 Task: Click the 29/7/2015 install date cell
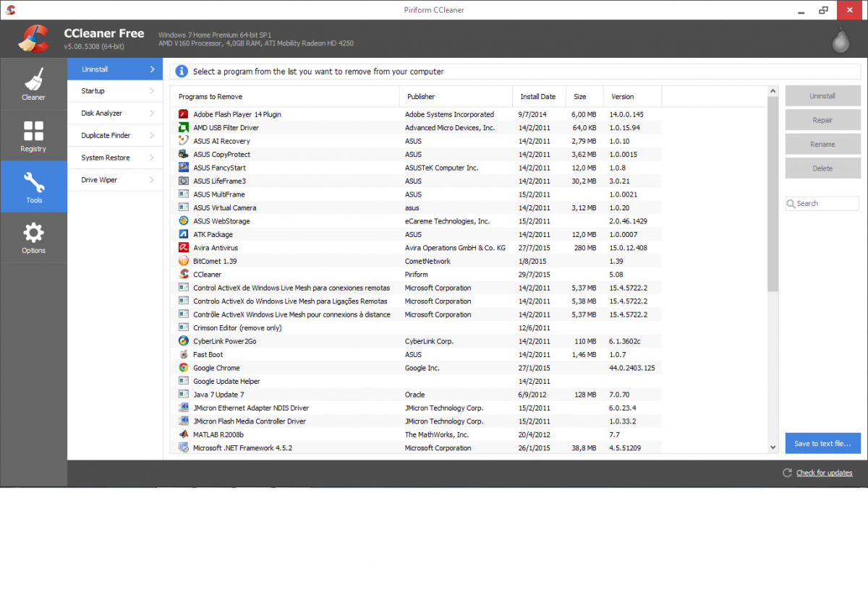(x=534, y=275)
